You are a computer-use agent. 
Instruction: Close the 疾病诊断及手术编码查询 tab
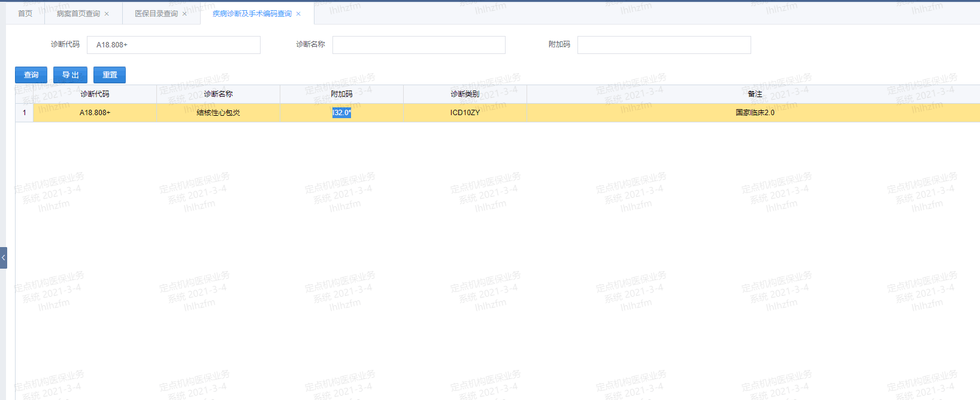point(298,14)
